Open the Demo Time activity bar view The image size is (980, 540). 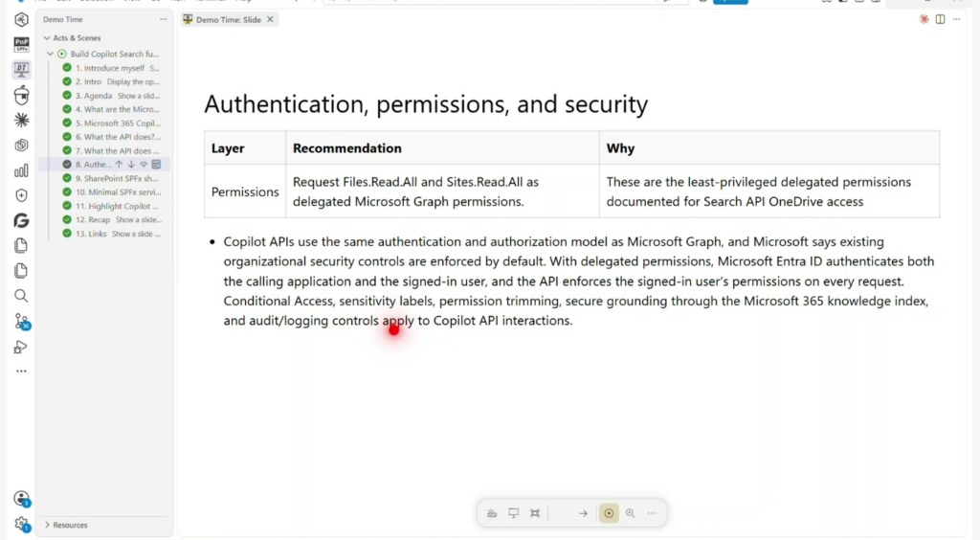click(x=21, y=69)
